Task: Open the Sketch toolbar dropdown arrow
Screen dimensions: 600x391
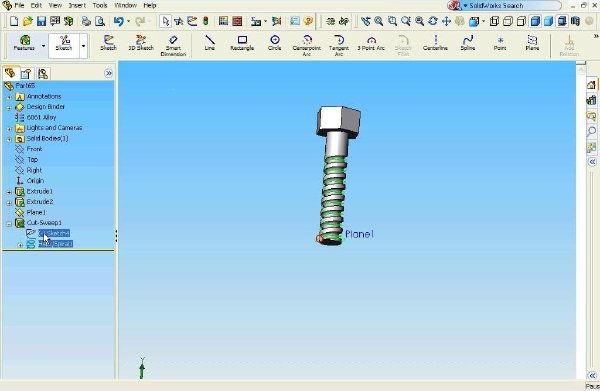Action: pos(83,46)
